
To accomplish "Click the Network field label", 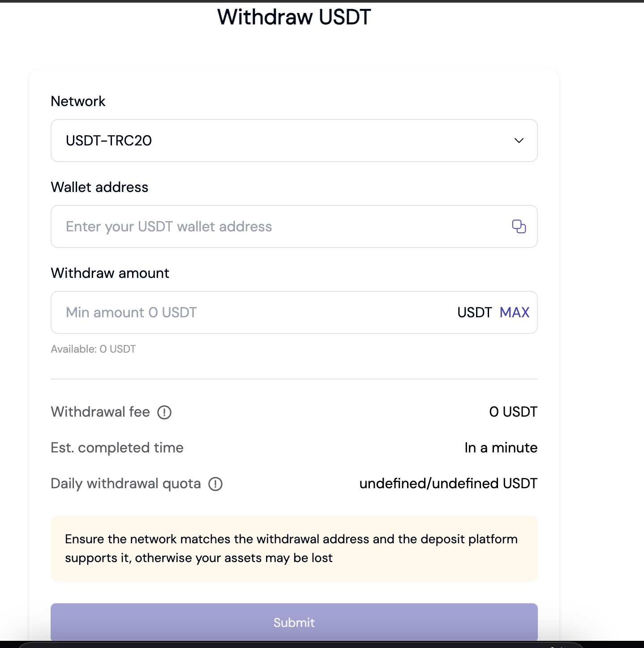I will click(78, 101).
